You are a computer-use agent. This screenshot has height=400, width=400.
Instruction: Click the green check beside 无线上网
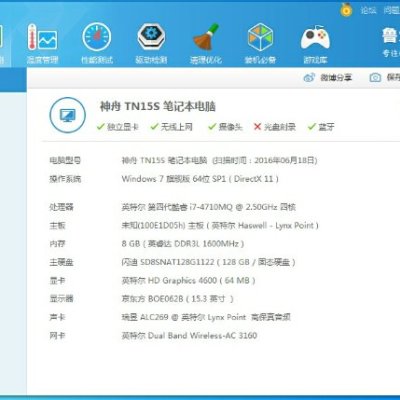[x=154, y=127]
